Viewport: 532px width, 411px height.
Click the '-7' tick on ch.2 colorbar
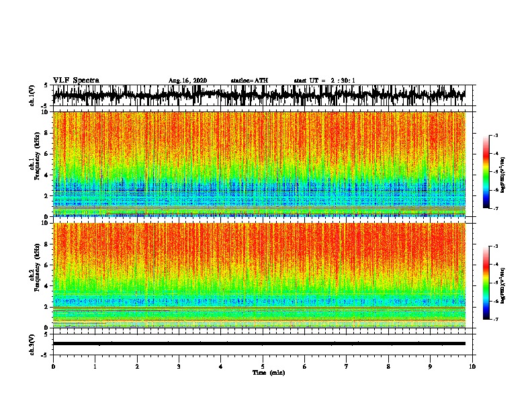pyautogui.click(x=496, y=319)
